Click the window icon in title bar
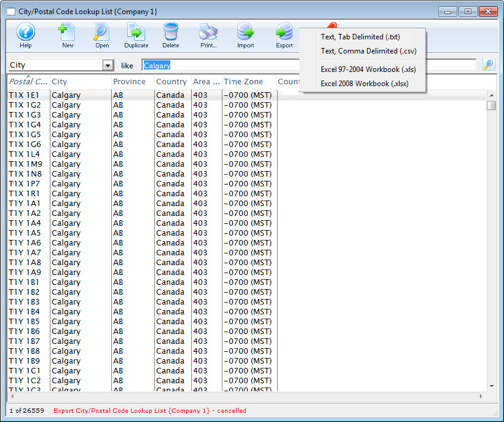The width and height of the screenshot is (504, 422). pyautogui.click(x=11, y=12)
